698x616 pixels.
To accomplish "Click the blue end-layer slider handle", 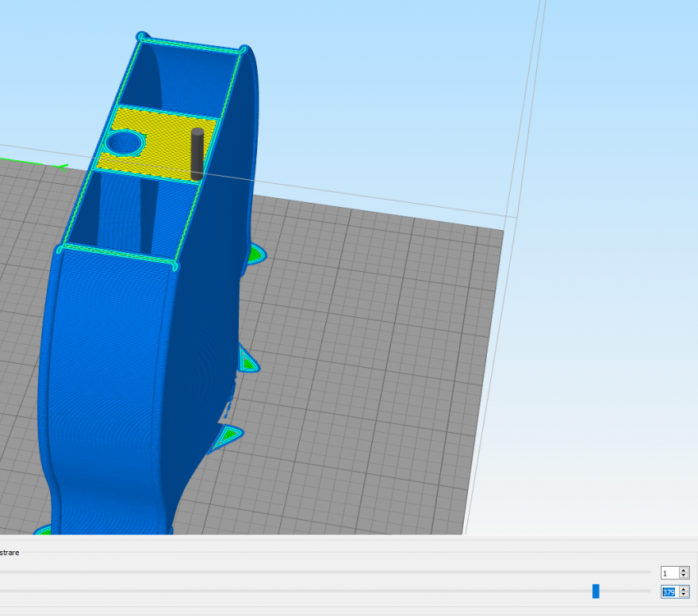I will [595, 591].
